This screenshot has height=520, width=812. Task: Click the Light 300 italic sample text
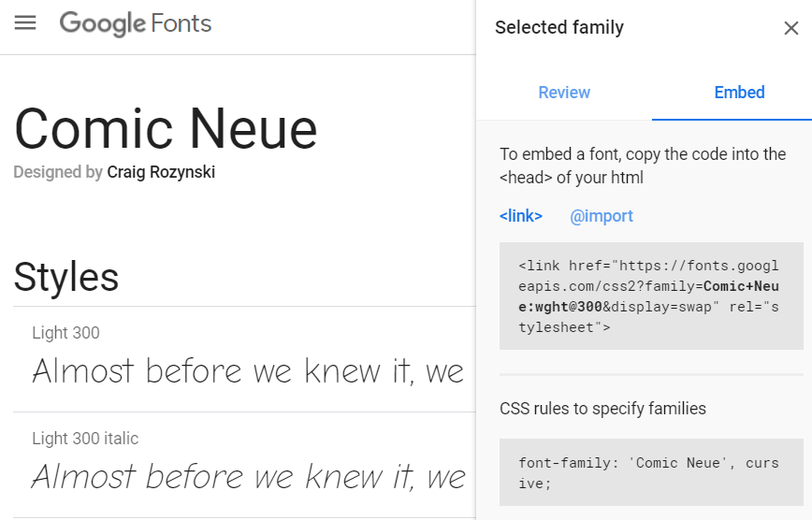[x=248, y=476]
